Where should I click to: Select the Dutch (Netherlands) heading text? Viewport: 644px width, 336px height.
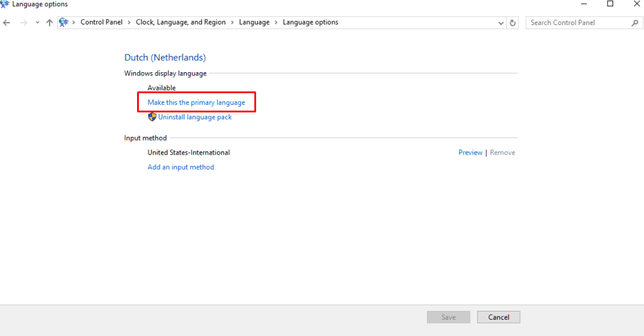[x=165, y=57]
